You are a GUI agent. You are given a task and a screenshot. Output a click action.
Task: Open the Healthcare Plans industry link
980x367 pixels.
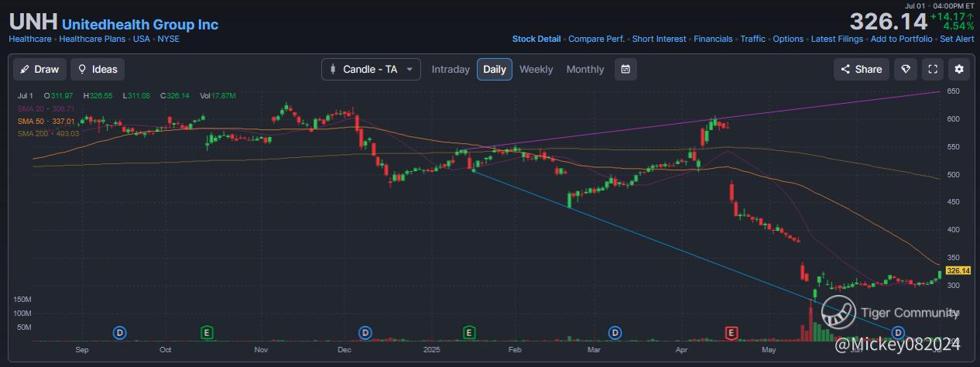tap(91, 39)
